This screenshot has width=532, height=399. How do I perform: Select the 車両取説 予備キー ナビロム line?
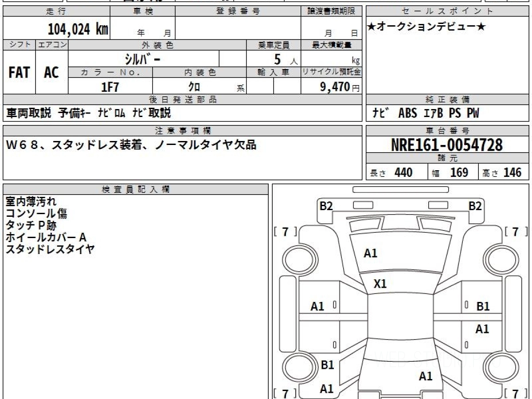(89, 113)
